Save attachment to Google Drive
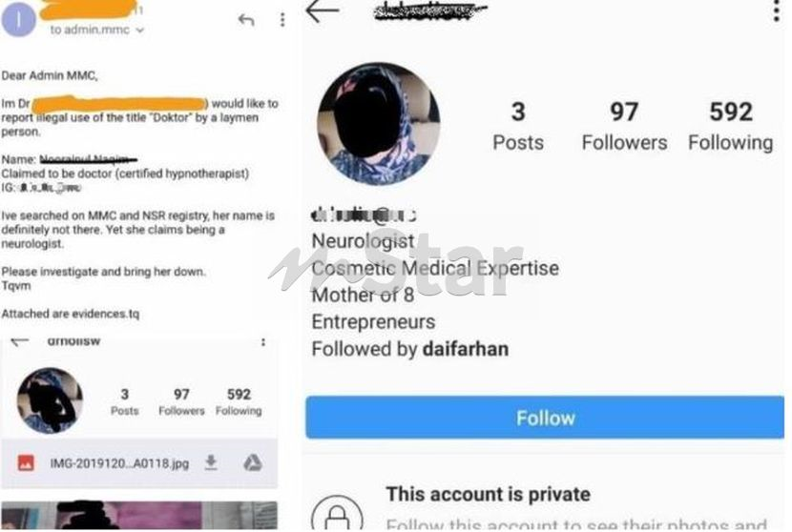The image size is (792, 532). [x=253, y=462]
